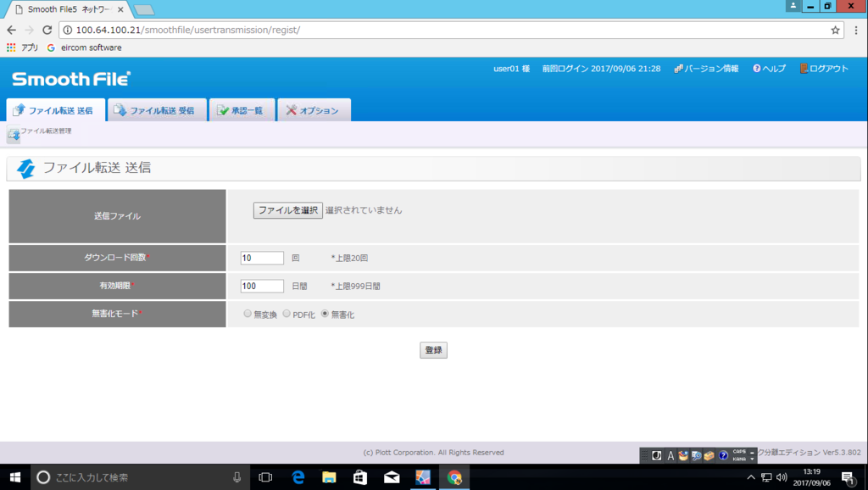This screenshot has height=490, width=868.
Task: Select the PDF化 radio button
Action: coord(286,313)
